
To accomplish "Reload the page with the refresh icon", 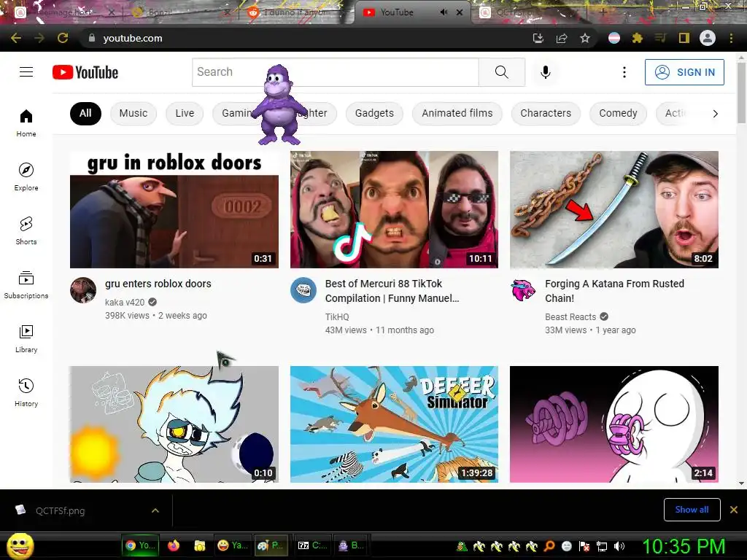I will (63, 38).
